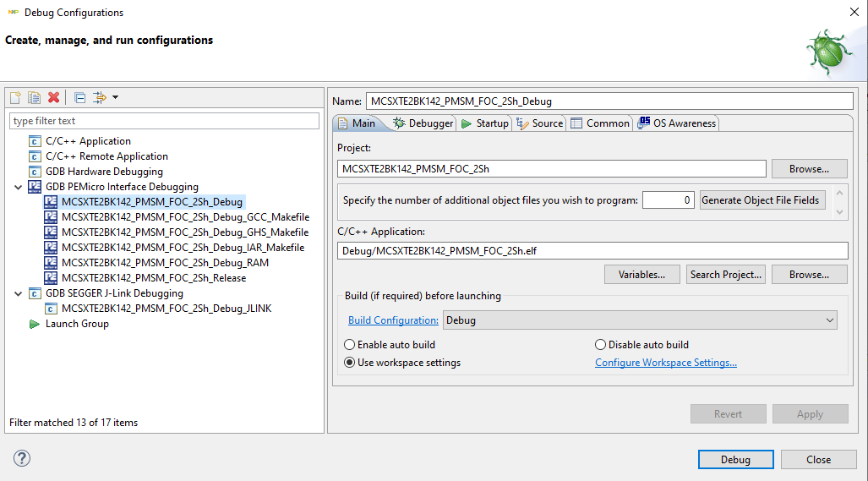868x481 pixels.
Task: Click the Duplicate launch configuration icon
Action: click(34, 98)
